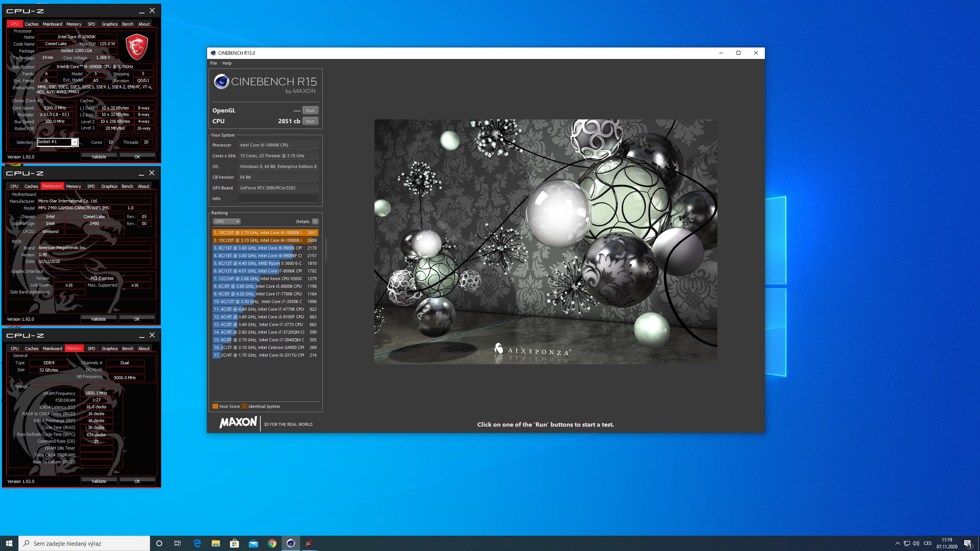Click the MSI dragon logo in CPU-Z
Viewport: 980px width, 551px height.
coord(137,47)
